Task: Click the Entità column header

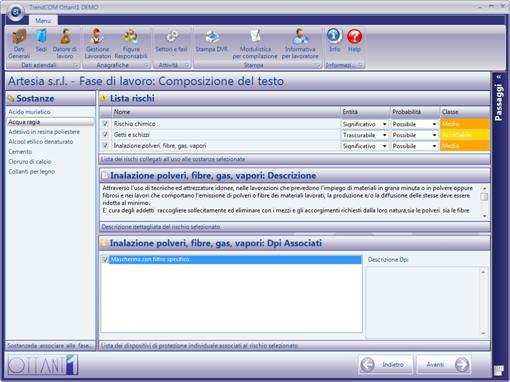Action: coord(365,112)
